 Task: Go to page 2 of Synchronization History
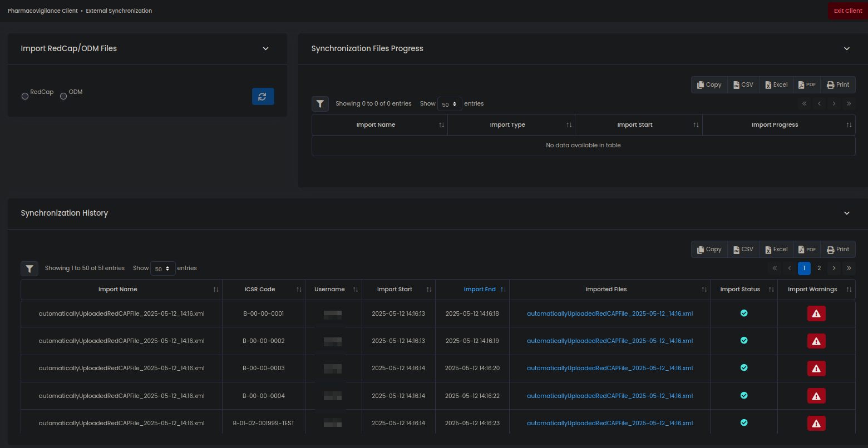(819, 268)
